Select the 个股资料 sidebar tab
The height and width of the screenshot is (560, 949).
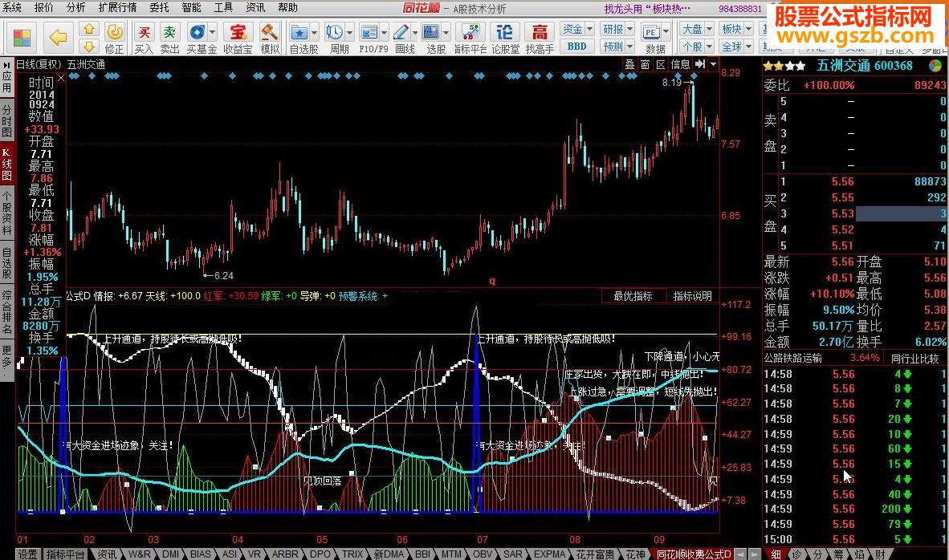tap(6, 213)
